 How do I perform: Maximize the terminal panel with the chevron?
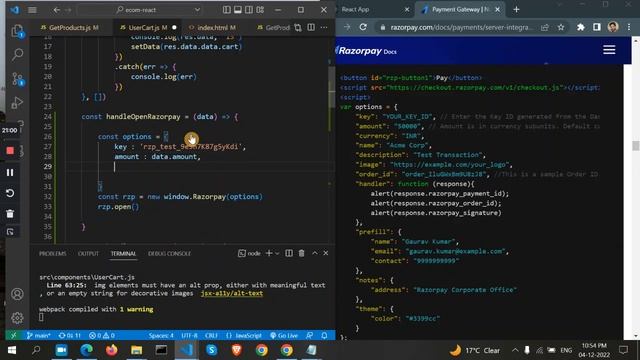coord(315,253)
